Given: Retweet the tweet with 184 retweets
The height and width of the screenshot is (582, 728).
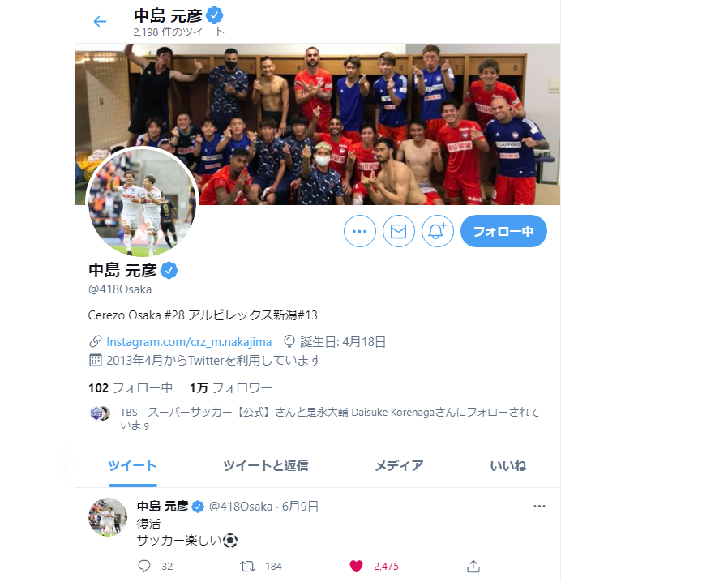Looking at the screenshot, I should (x=247, y=567).
